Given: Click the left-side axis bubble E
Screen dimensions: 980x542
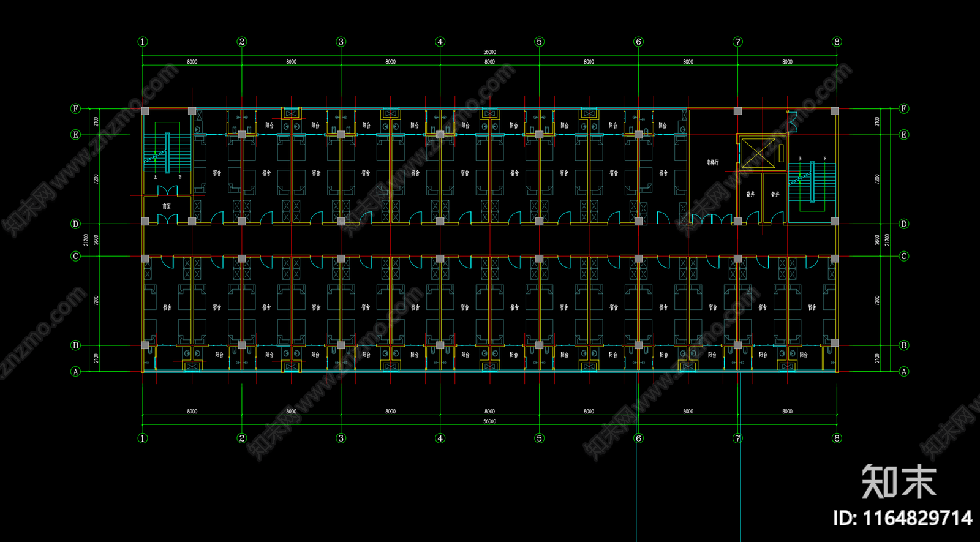Looking at the screenshot, I should 76,135.
